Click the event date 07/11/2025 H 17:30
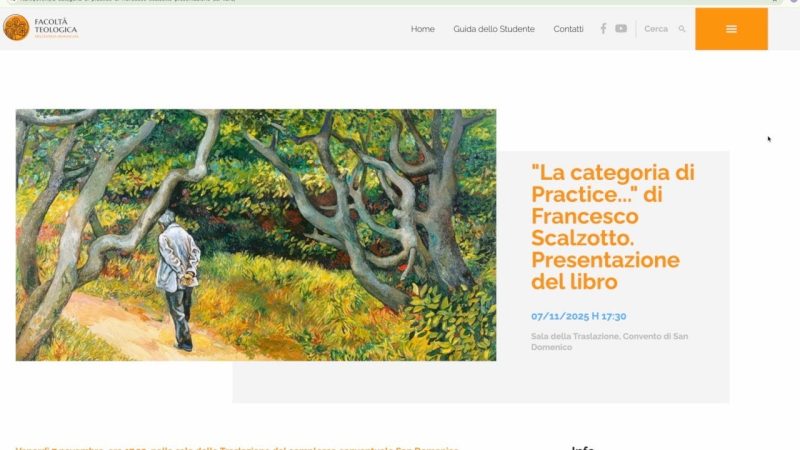The height and width of the screenshot is (450, 800). pyautogui.click(x=579, y=316)
